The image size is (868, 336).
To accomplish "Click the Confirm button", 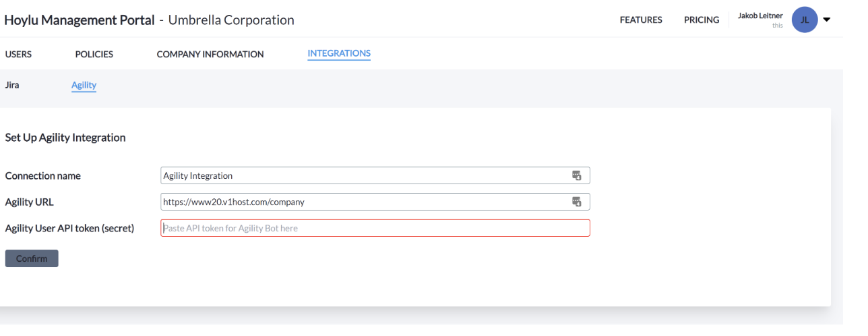I will [32, 258].
